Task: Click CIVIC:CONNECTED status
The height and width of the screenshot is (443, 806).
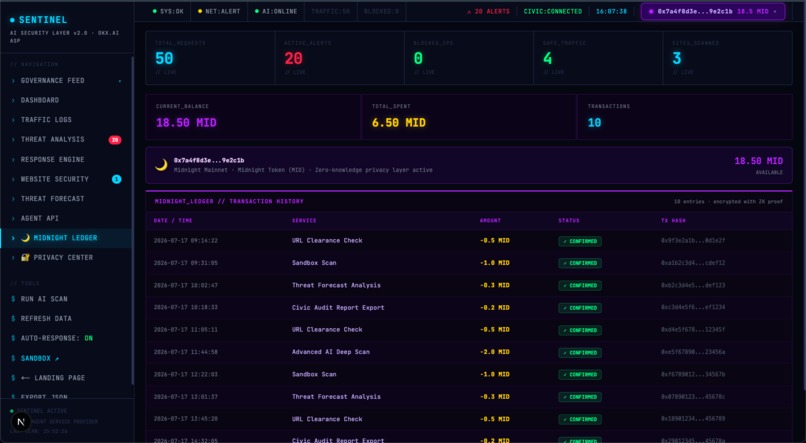Action: [553, 11]
